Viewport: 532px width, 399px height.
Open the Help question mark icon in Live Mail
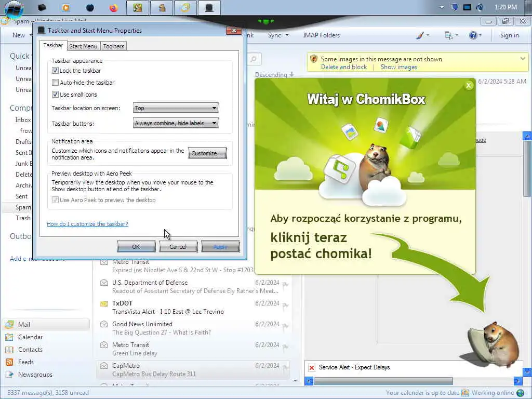[473, 35]
